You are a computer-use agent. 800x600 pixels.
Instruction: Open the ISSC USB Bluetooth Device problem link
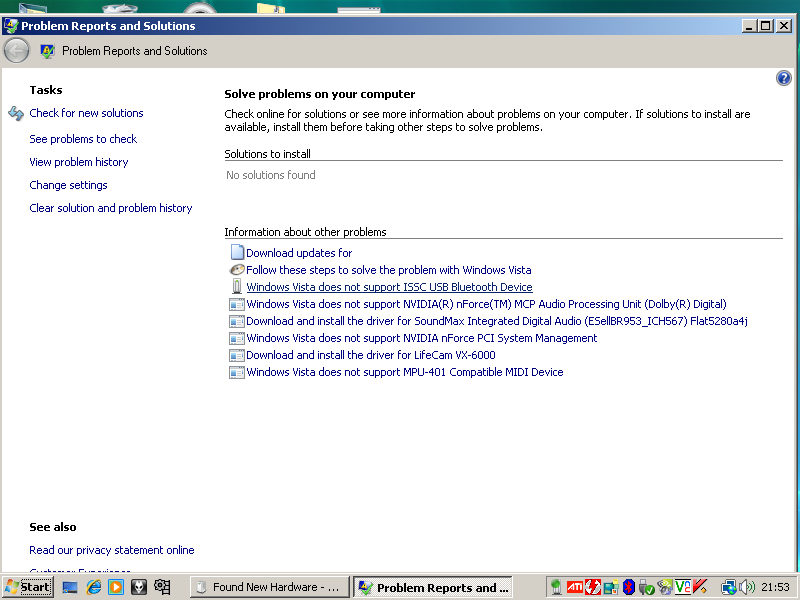[x=389, y=287]
